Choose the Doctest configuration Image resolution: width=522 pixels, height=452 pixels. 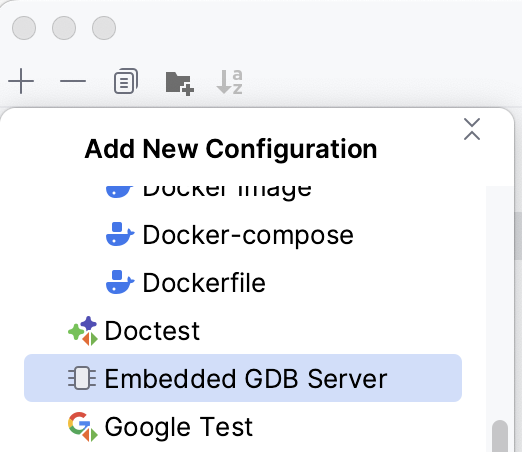(x=243, y=330)
